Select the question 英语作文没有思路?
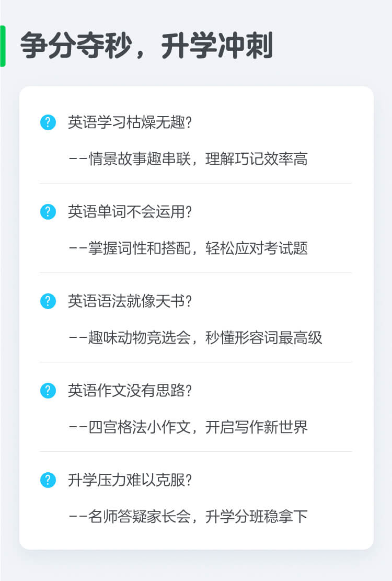 (130, 391)
